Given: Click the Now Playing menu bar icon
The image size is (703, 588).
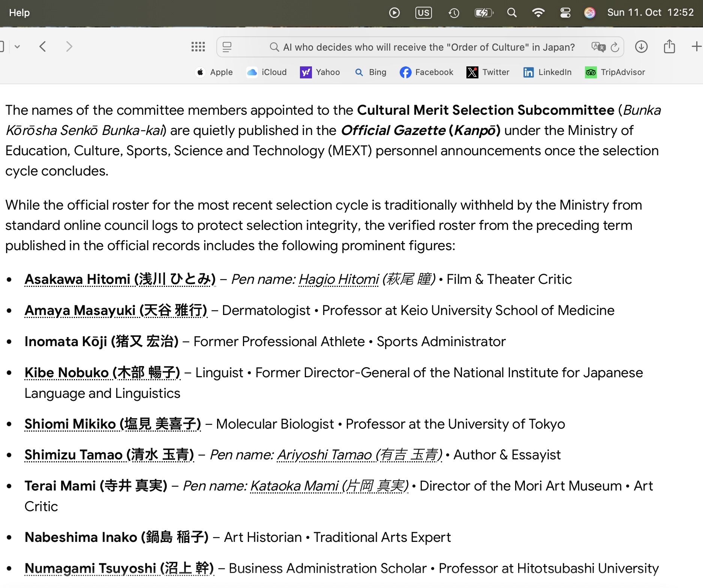Looking at the screenshot, I should (x=394, y=13).
